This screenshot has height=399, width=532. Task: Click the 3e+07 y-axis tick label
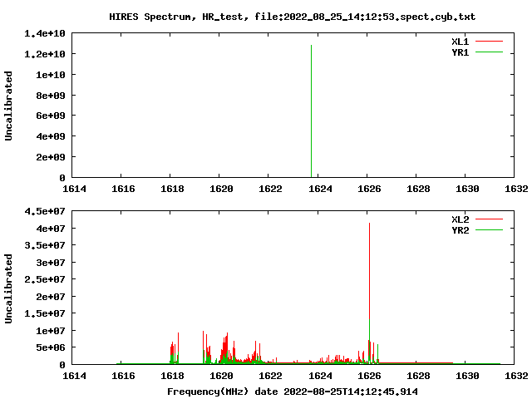(x=50, y=263)
